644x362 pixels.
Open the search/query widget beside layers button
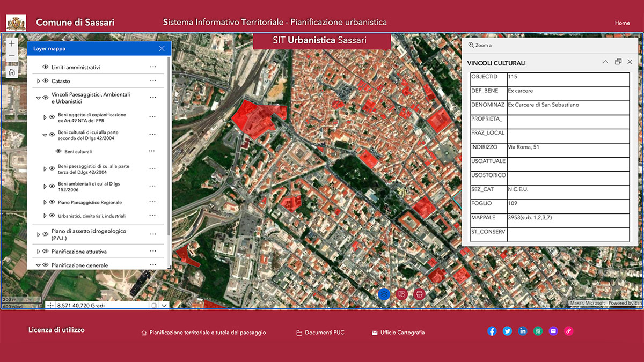pos(401,294)
